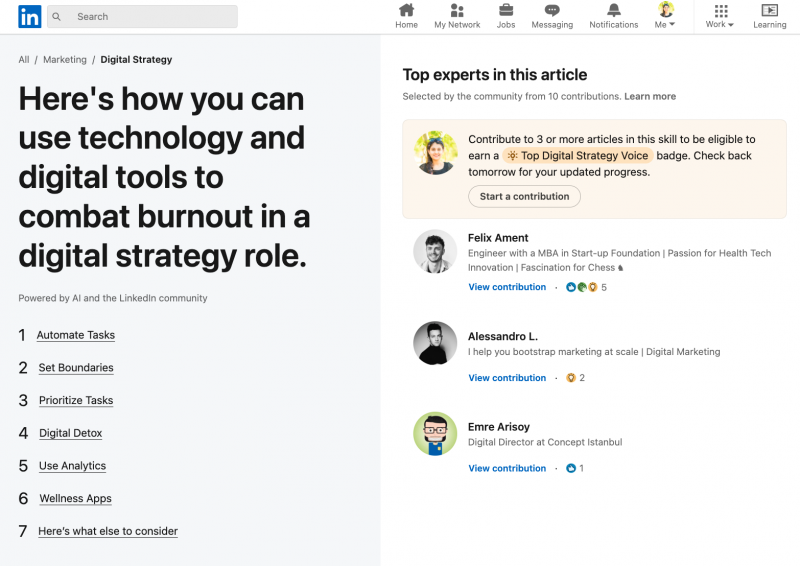View Emre Arisoy's contribution
Image resolution: width=800 pixels, height=566 pixels.
point(507,468)
